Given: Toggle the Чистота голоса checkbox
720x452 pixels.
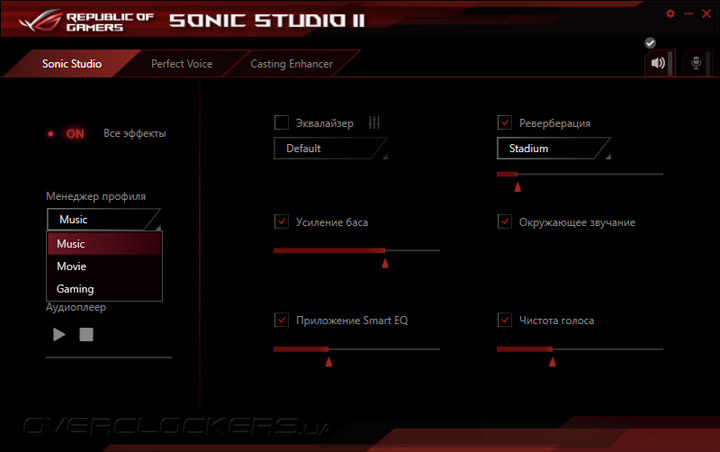Looking at the screenshot, I should 505,320.
